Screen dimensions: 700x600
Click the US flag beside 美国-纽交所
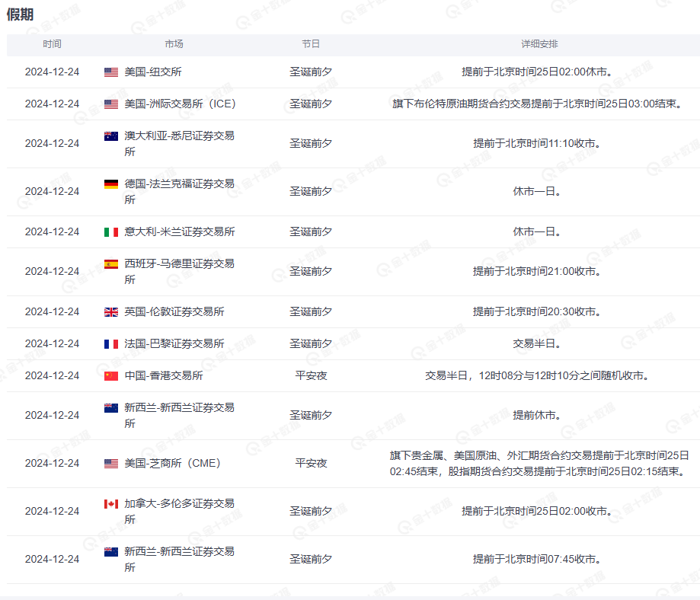point(111,72)
